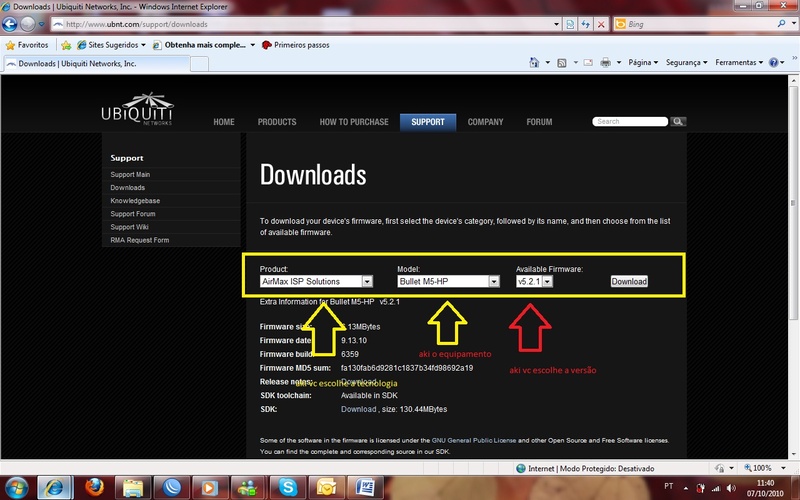Open Outlook from the taskbar
800x500 pixels.
click(326, 488)
